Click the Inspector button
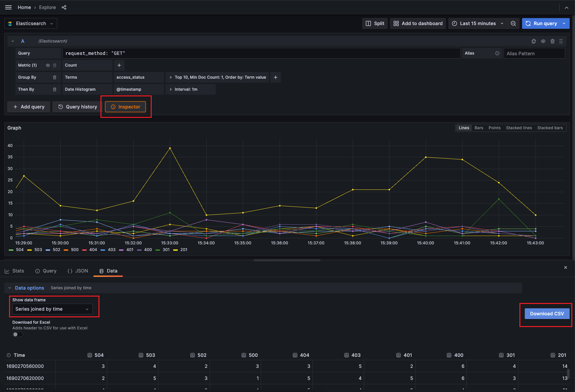575x392 pixels. (x=126, y=107)
